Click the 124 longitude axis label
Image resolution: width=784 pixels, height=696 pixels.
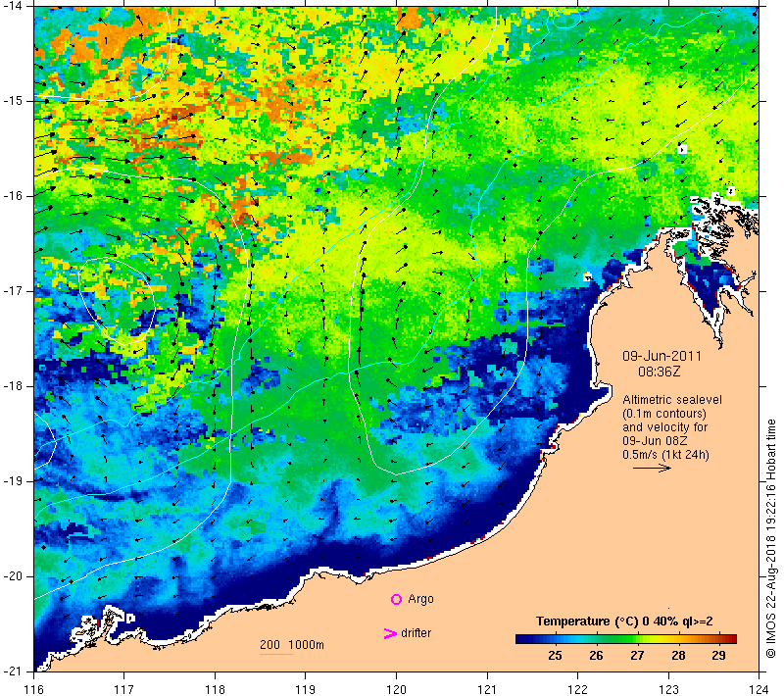click(759, 689)
